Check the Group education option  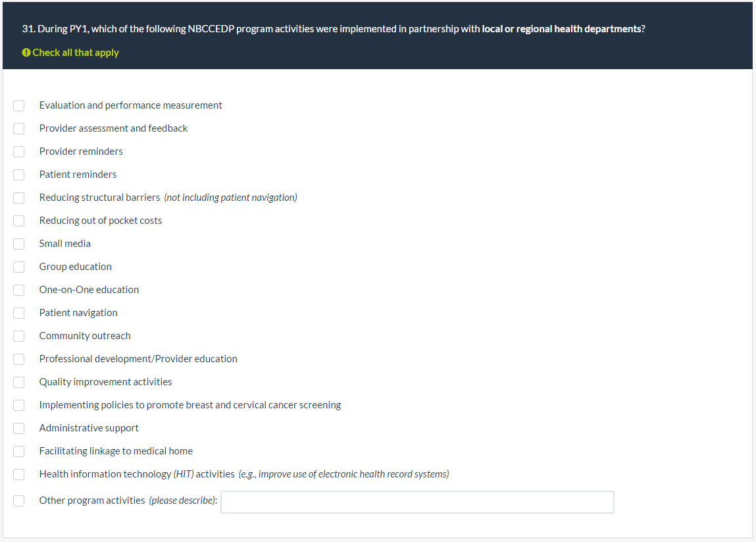(x=19, y=267)
